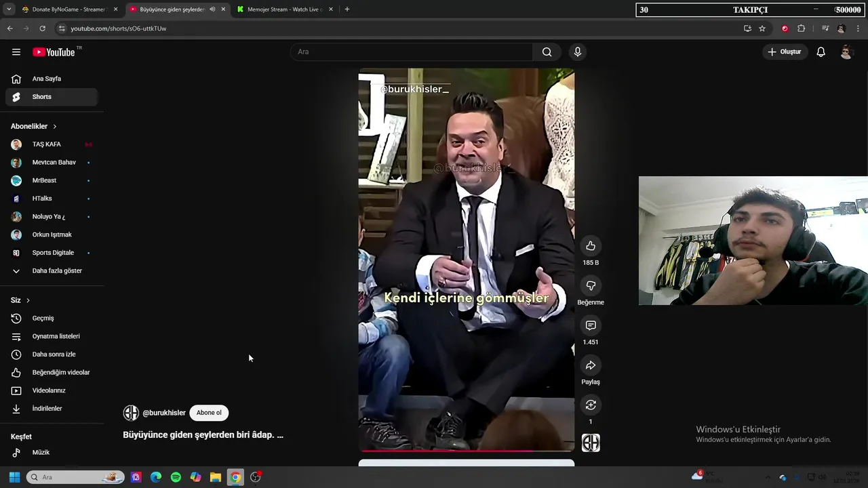Open Videolarınız in the sidebar
Viewport: 868px width, 488px height.
52,390
